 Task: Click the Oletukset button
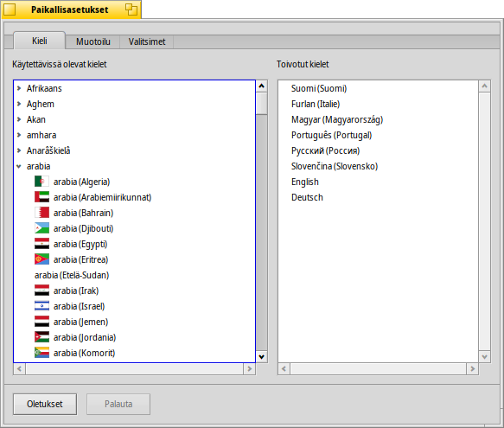point(45,404)
